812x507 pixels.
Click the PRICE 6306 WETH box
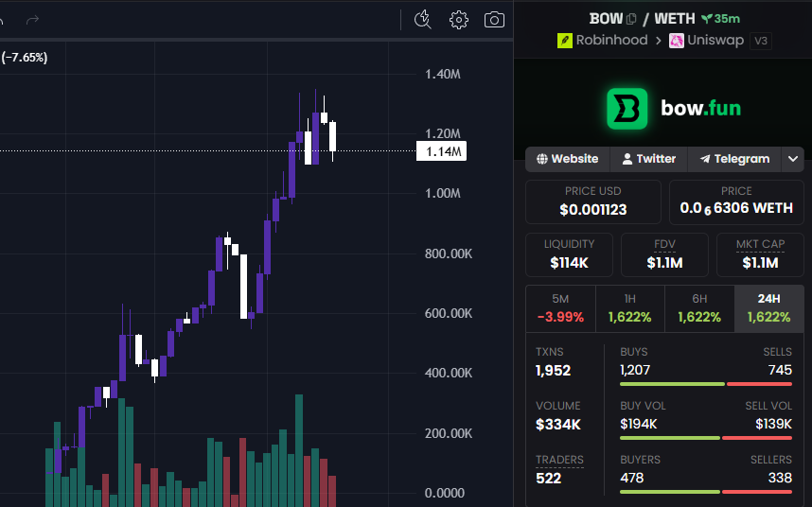(736, 201)
